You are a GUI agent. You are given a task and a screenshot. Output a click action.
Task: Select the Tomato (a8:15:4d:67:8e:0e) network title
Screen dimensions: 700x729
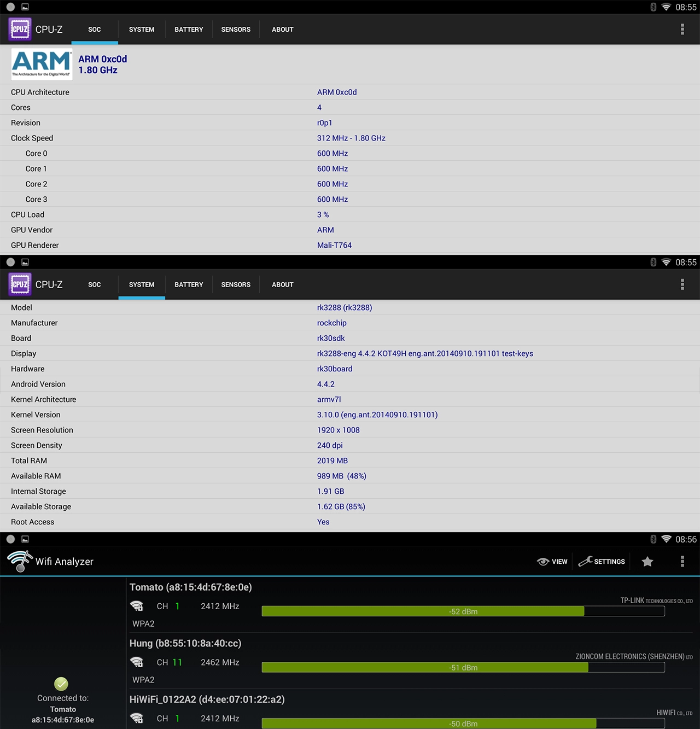pyautogui.click(x=191, y=587)
